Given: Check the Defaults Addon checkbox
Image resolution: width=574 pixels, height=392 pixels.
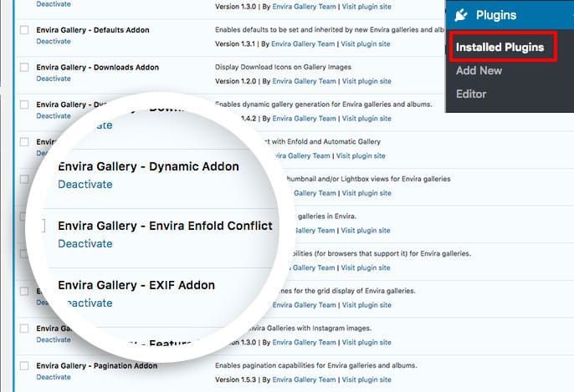Looking at the screenshot, I should [24, 30].
